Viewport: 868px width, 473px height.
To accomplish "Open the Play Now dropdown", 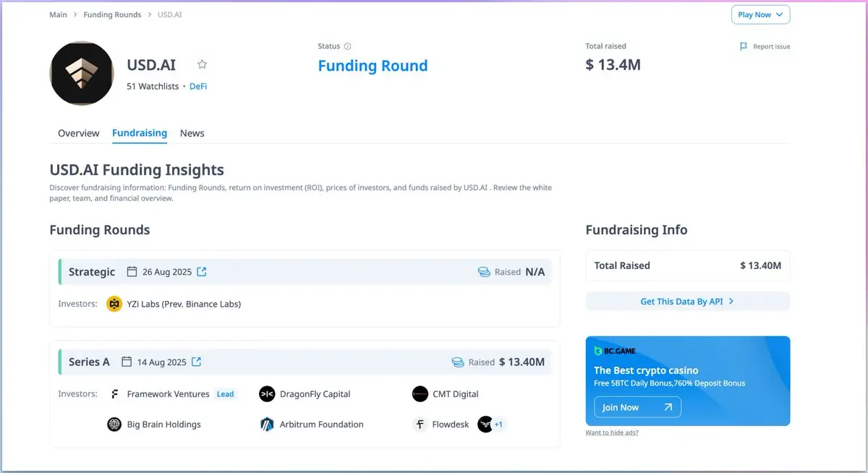I will click(760, 14).
